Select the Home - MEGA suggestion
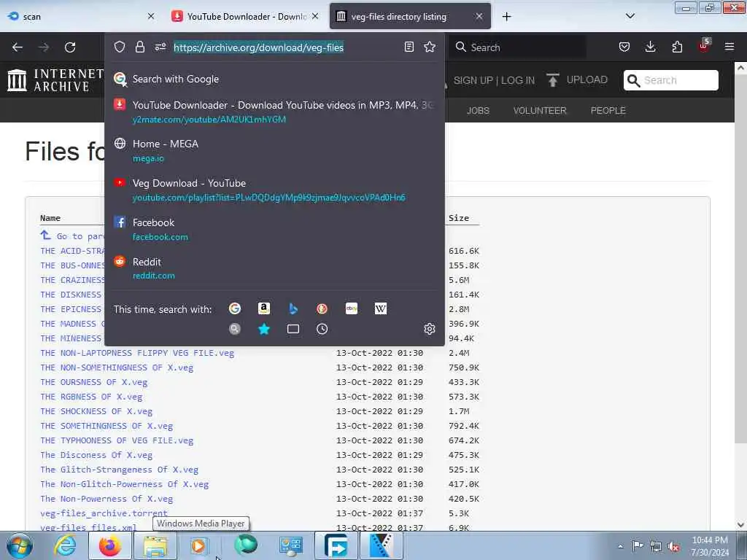 pos(274,151)
